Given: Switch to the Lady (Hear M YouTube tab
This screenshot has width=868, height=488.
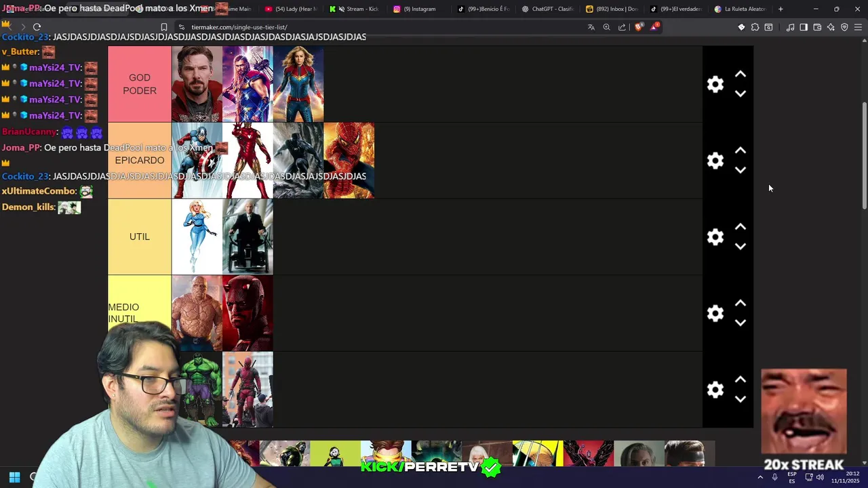Looking at the screenshot, I should click(x=290, y=9).
